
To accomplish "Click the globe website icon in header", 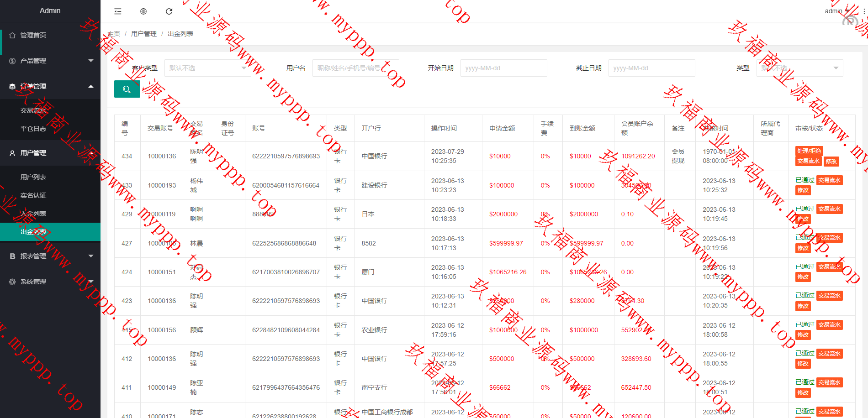I will tap(143, 11).
